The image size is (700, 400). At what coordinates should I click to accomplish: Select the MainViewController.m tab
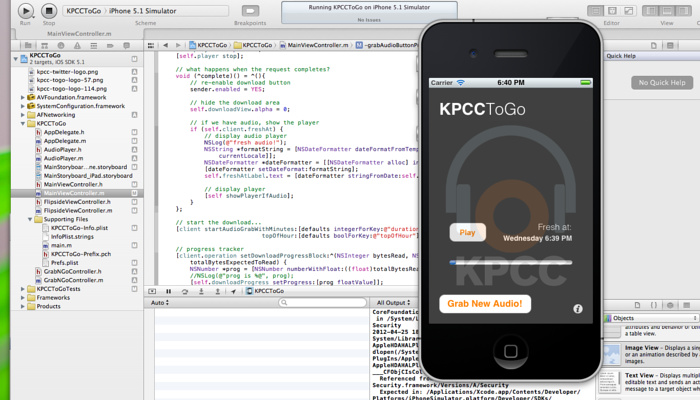click(79, 33)
